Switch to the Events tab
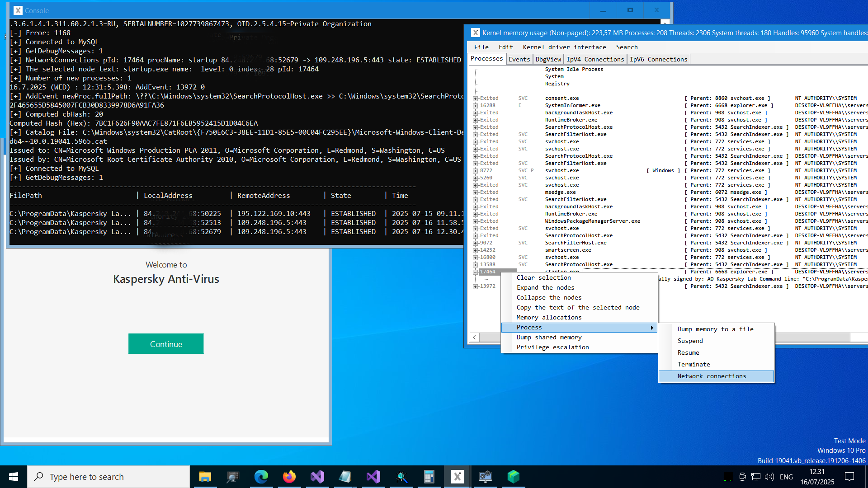 pos(519,59)
